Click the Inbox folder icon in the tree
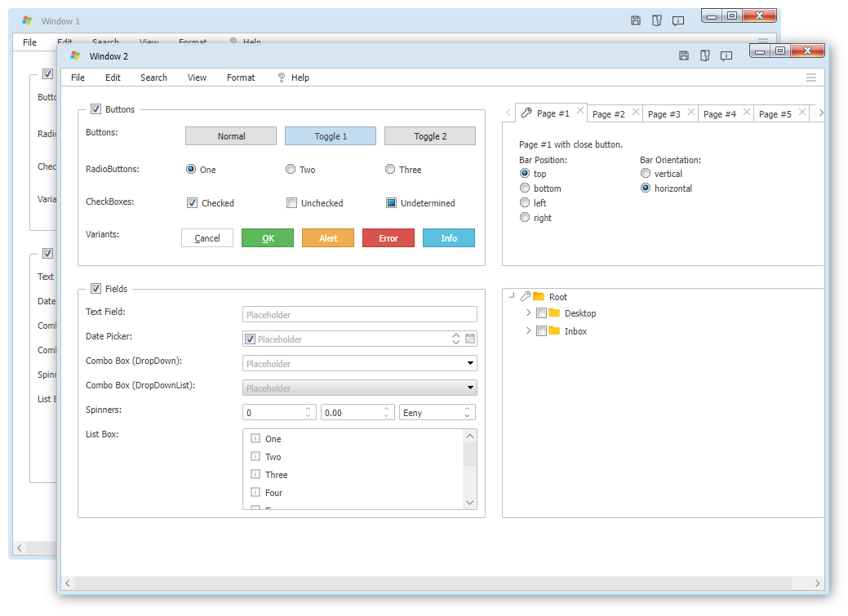This screenshot has width=848, height=616. (554, 330)
